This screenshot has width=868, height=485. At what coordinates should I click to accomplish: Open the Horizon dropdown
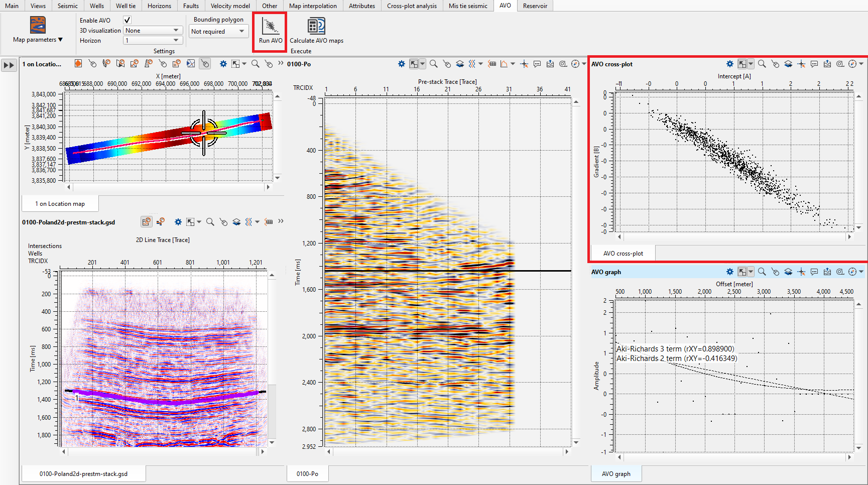(x=153, y=41)
